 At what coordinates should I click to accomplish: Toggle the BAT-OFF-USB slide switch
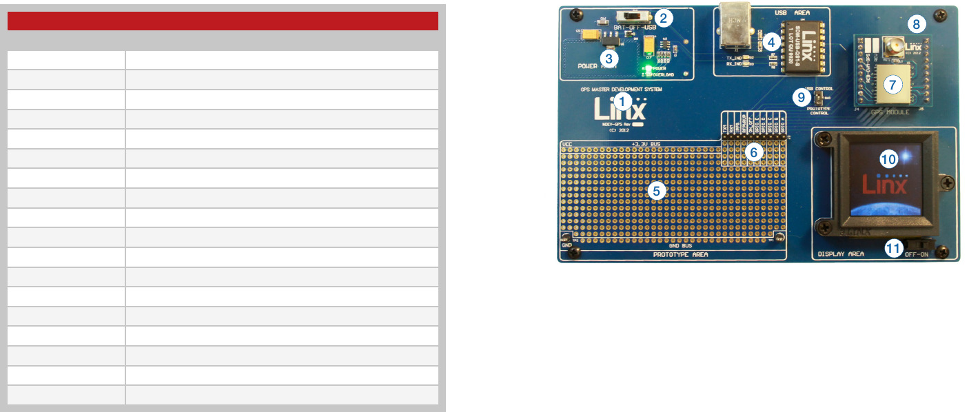(633, 16)
